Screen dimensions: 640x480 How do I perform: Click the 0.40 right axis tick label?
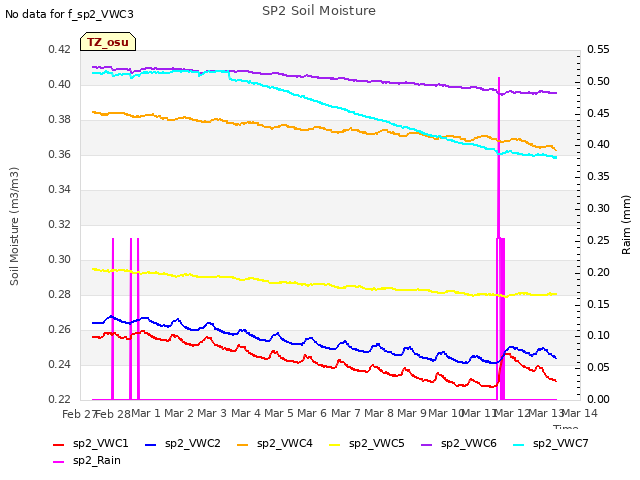(x=598, y=145)
